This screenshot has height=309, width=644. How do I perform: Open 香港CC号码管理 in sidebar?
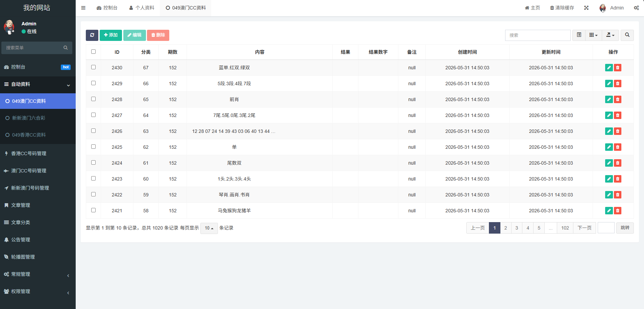tap(38, 153)
